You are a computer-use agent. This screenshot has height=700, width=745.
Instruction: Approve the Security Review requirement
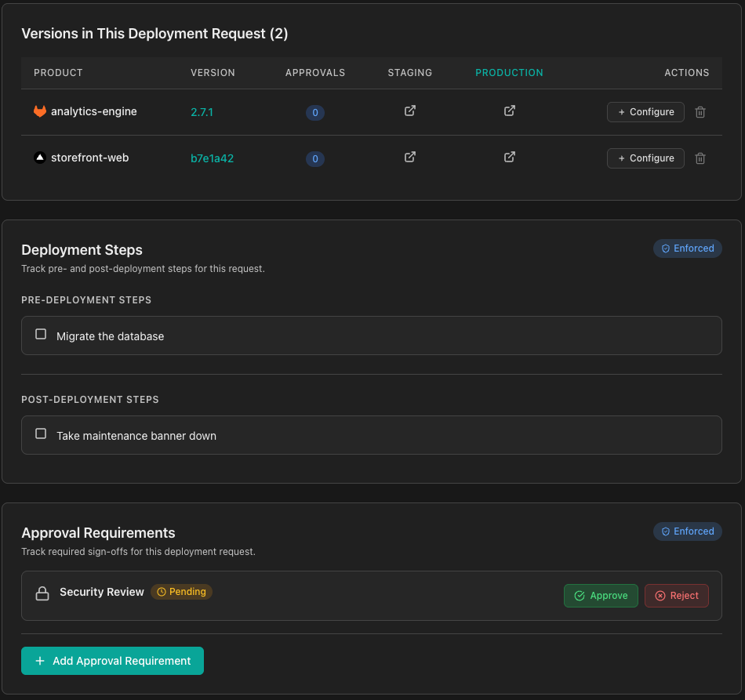coord(601,596)
